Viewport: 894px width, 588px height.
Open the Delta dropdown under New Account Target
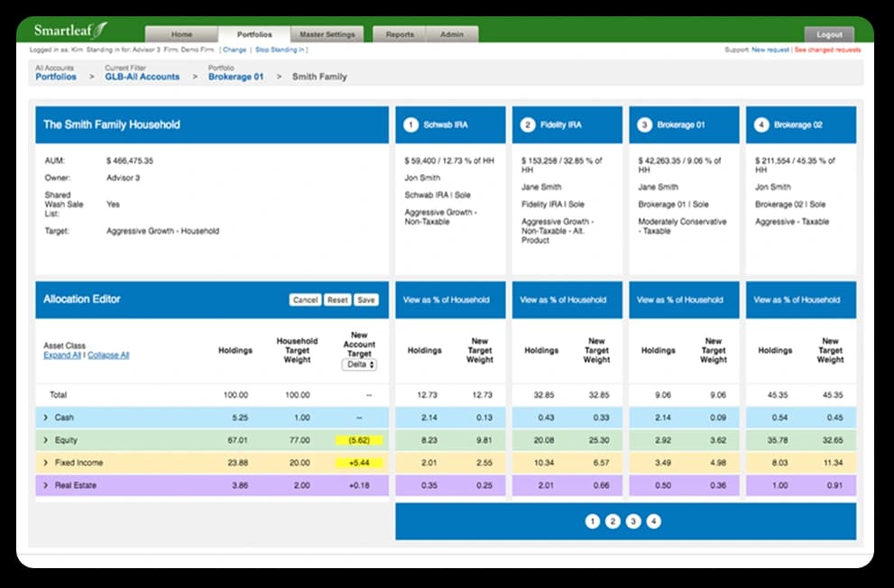pyautogui.click(x=359, y=364)
